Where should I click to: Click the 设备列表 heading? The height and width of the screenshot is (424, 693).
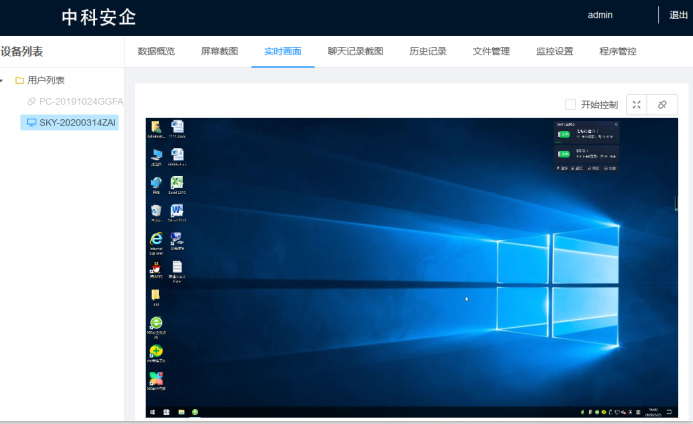(22, 52)
